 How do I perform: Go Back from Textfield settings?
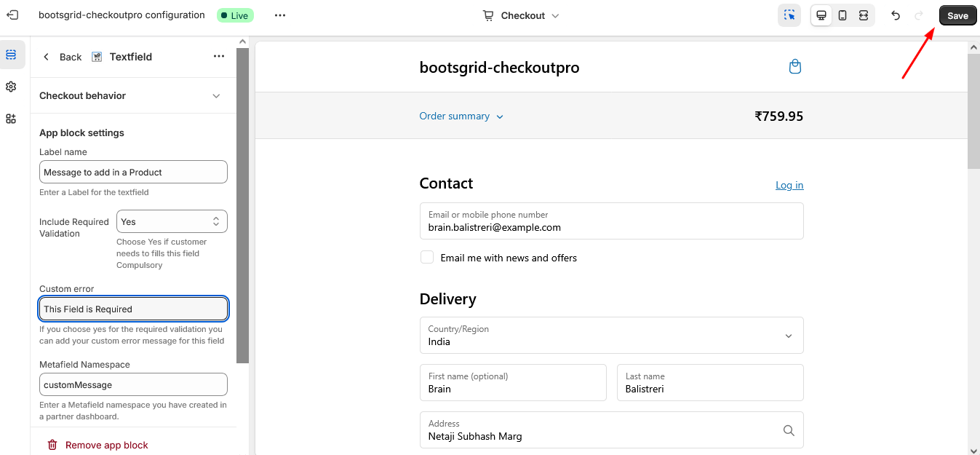[x=63, y=57]
